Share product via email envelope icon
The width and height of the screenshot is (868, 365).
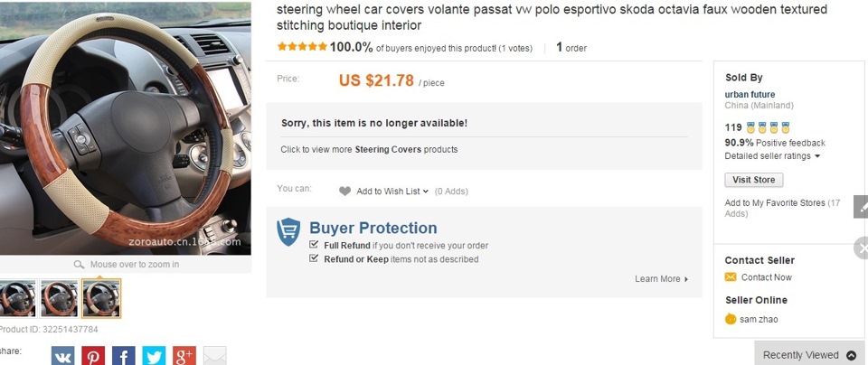(x=214, y=355)
